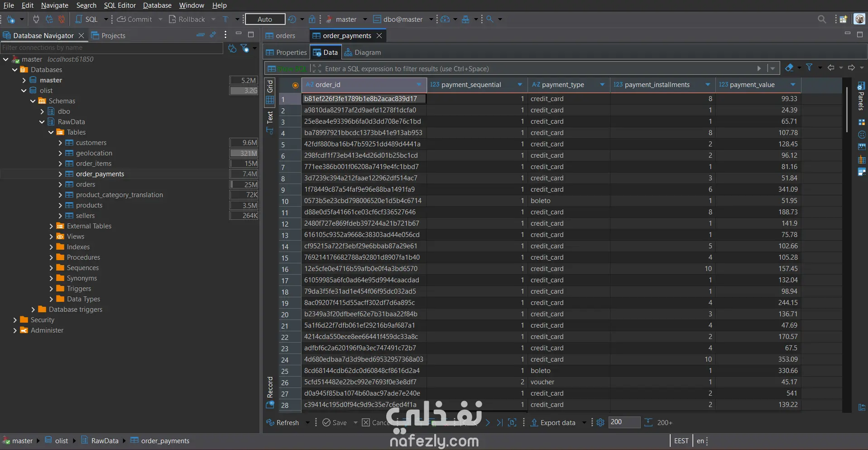Screen dimensions: 868x450
Task: Click the blue magnifier search icon in toolbar
Action: (489, 19)
